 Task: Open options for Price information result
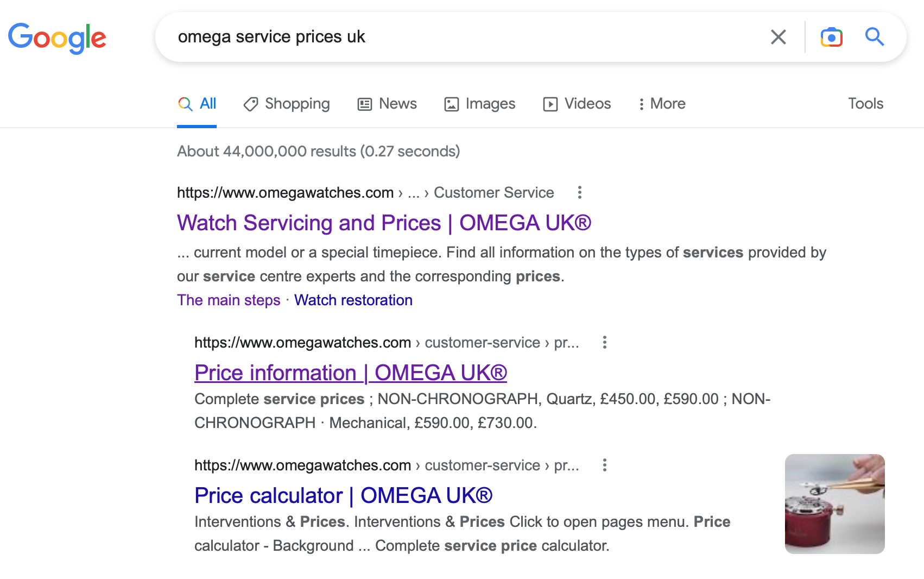tap(605, 342)
